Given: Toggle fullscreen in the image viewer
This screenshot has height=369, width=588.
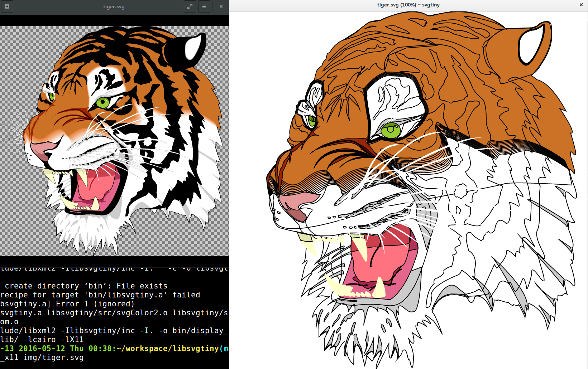Looking at the screenshot, I should [x=190, y=6].
